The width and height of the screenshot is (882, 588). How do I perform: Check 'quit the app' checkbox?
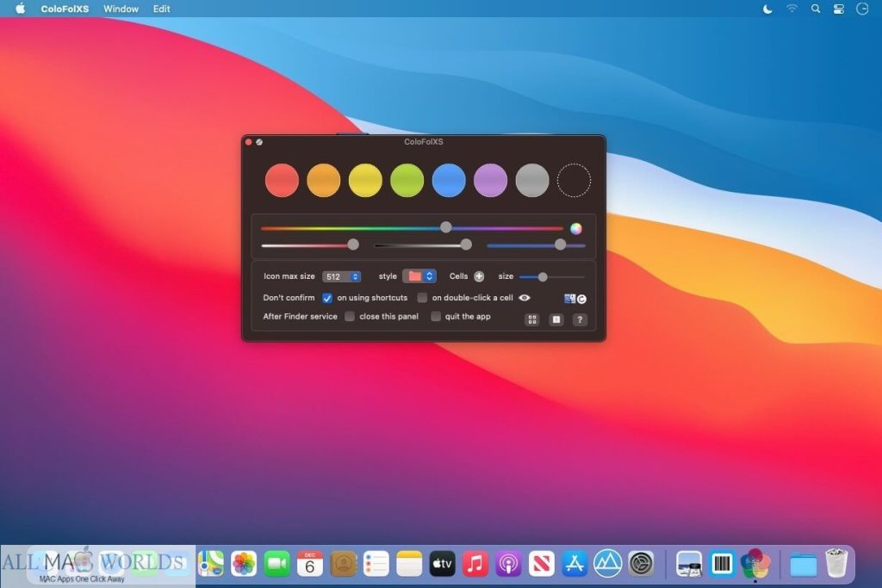point(435,317)
